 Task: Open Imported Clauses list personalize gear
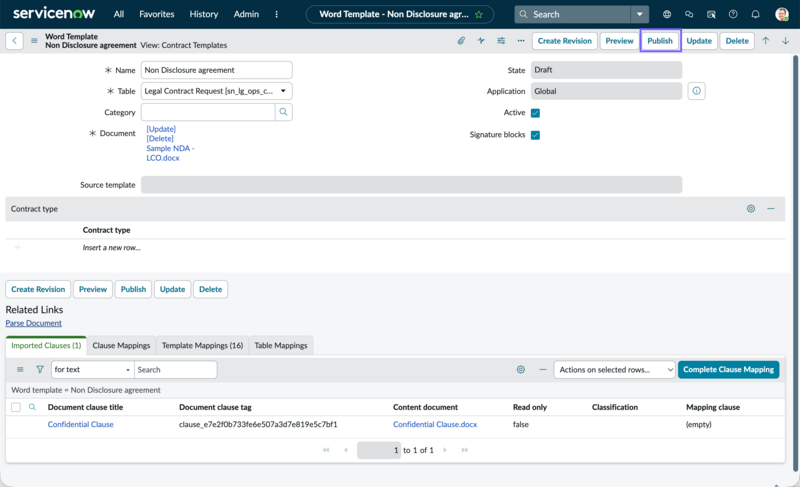point(520,369)
